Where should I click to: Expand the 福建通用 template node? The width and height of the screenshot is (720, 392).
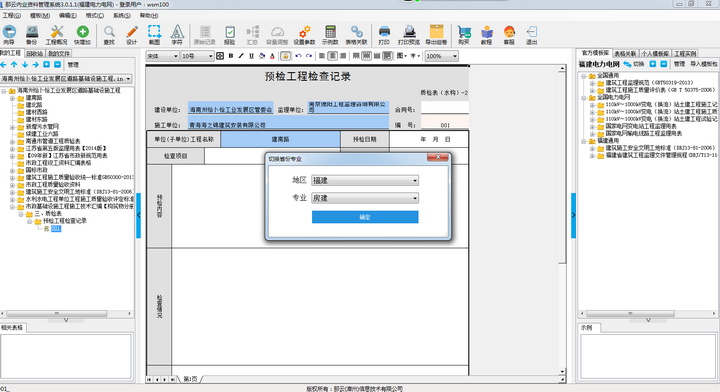click(x=584, y=141)
